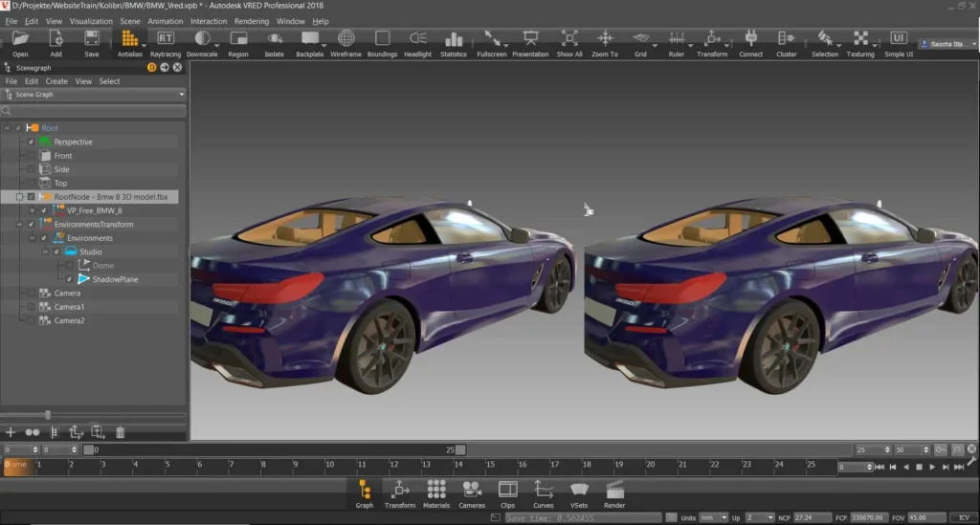Click the Add file toolbar icon

click(x=56, y=39)
